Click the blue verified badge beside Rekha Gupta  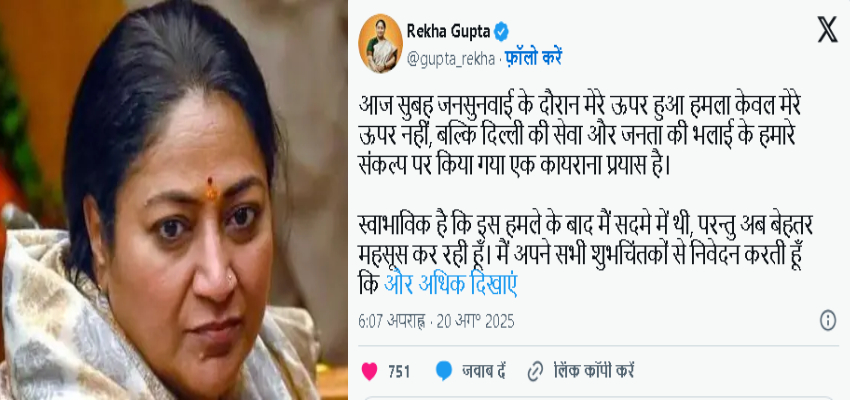[x=501, y=32]
